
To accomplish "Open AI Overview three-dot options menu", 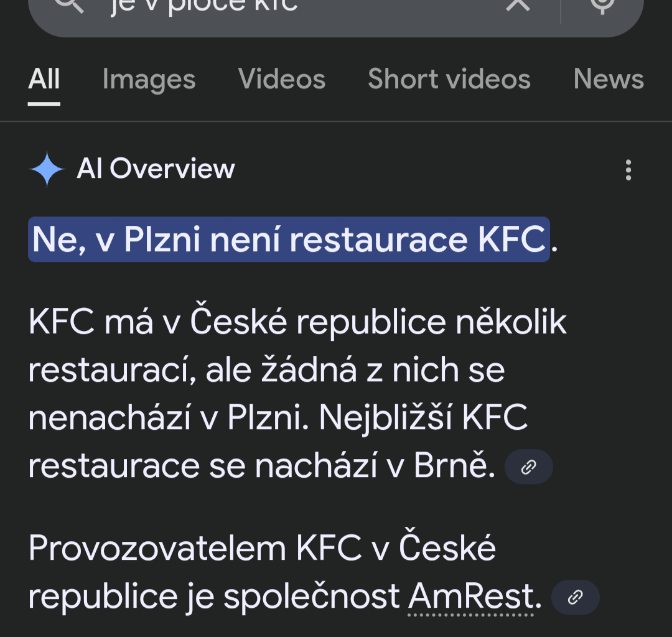I will pyautogui.click(x=628, y=170).
